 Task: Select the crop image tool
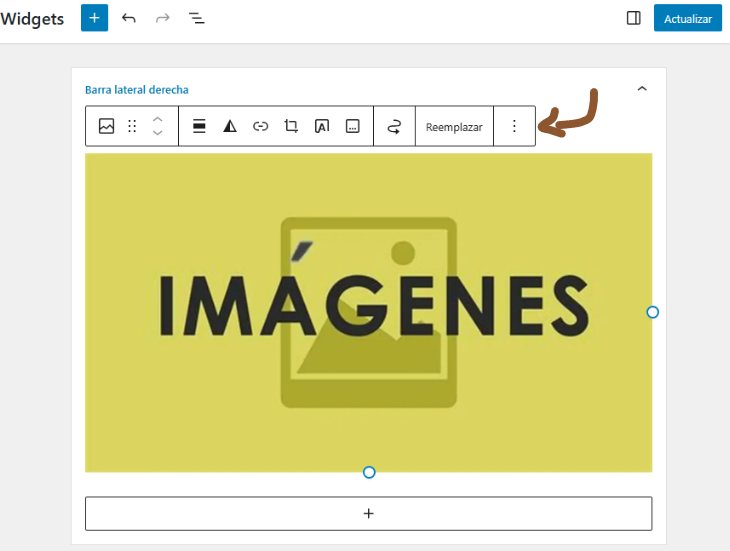tap(291, 126)
